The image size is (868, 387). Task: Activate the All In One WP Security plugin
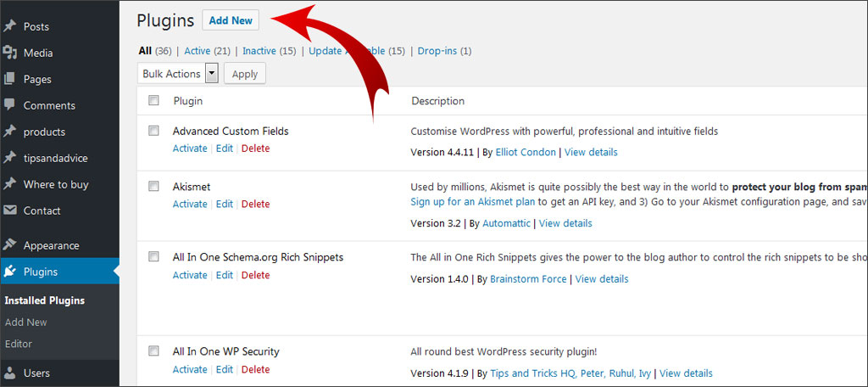point(190,369)
